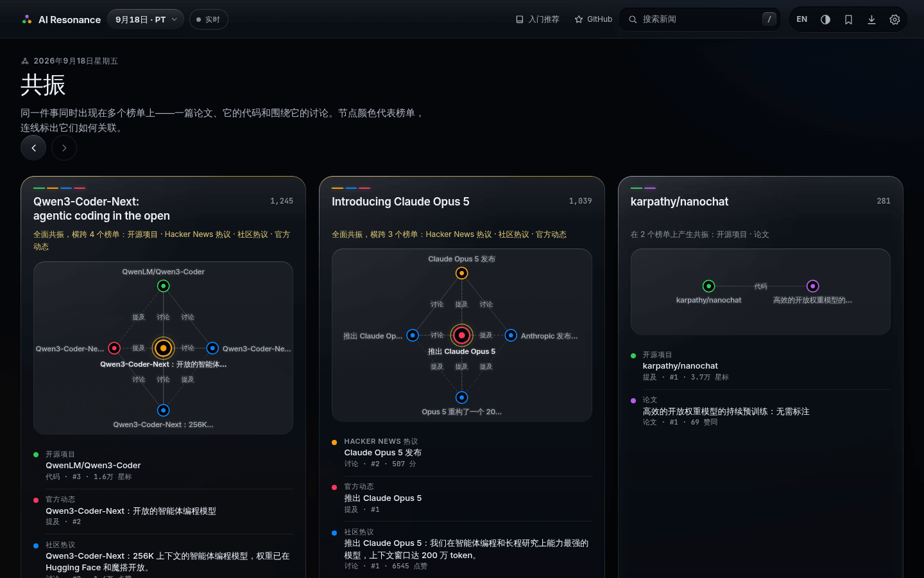This screenshot has width=924, height=578.
Task: Select the red Qwen3-Coder-Ne... node on left
Action: point(114,348)
